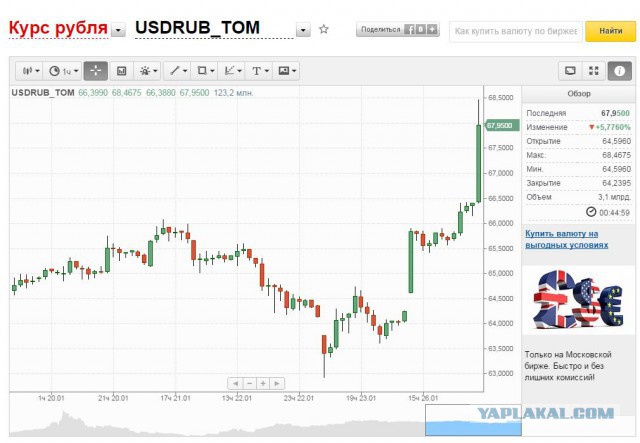Screen dimensions: 640x443
Task: Add USDRUB_TOM to favorites star
Action: pyautogui.click(x=324, y=29)
